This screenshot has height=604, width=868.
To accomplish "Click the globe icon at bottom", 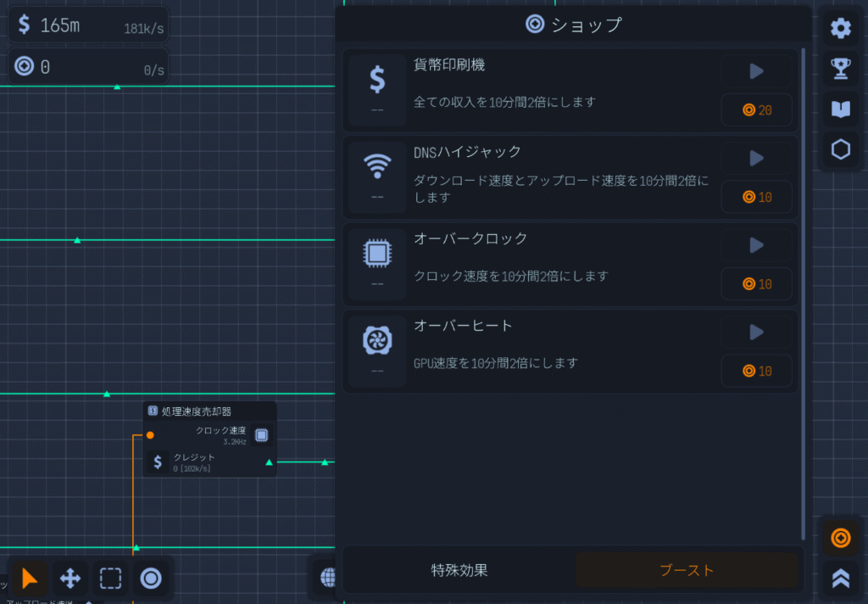I will coord(326,578).
